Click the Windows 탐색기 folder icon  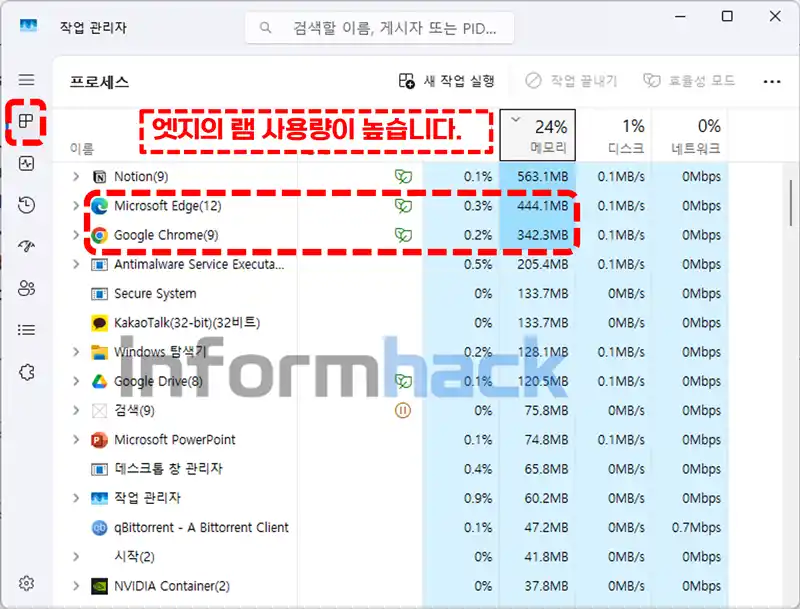(x=99, y=352)
